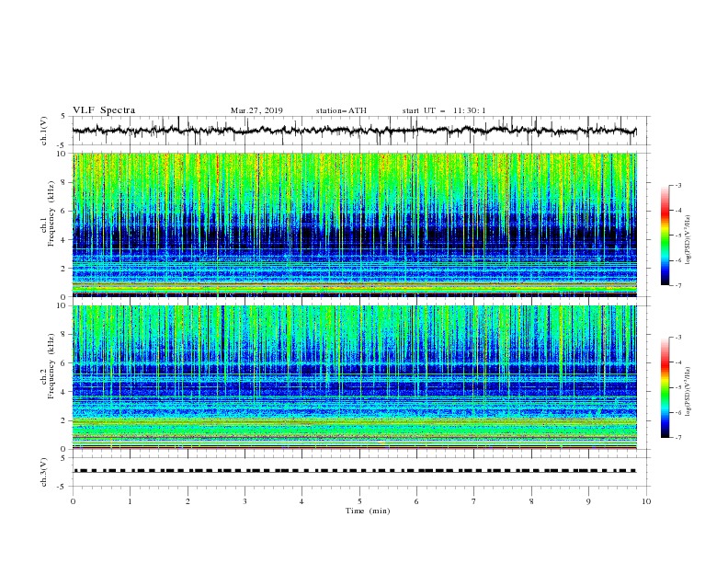Click the time axis tick label "2"
728x563 pixels.
point(188,501)
